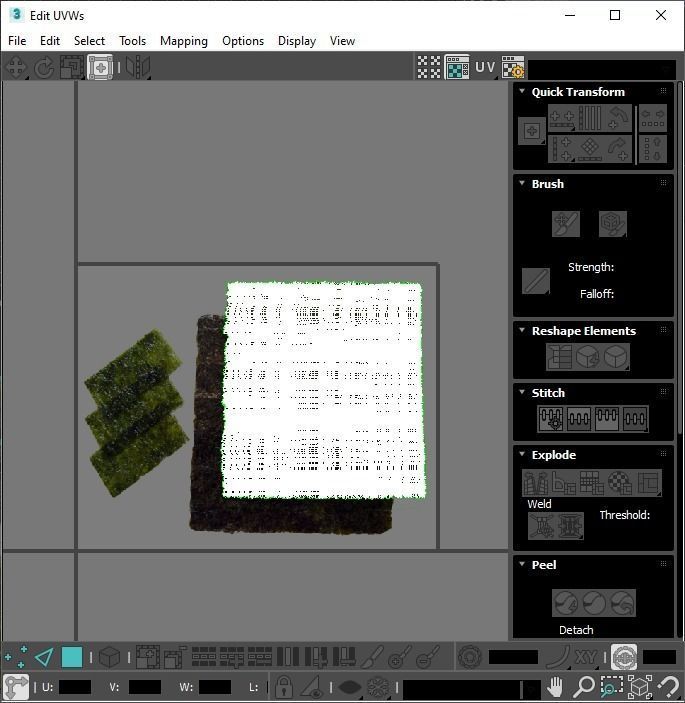
Task: Open the texture map dropdown at top right
Action: pyautogui.click(x=602, y=69)
